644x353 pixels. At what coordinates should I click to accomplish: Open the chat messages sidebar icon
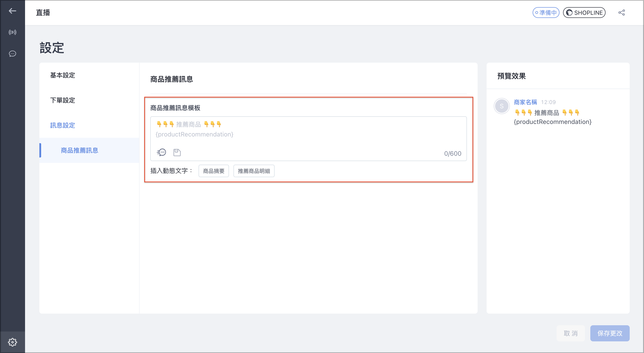click(13, 53)
